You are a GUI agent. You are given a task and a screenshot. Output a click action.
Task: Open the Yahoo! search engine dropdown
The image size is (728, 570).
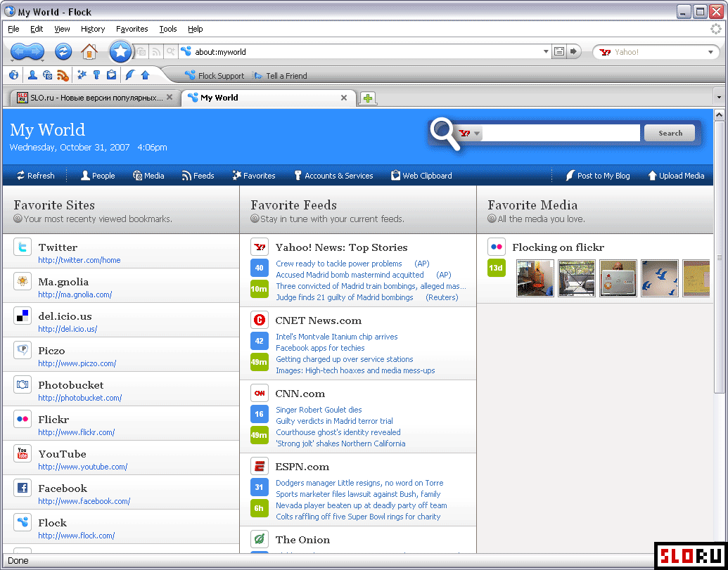[x=711, y=52]
